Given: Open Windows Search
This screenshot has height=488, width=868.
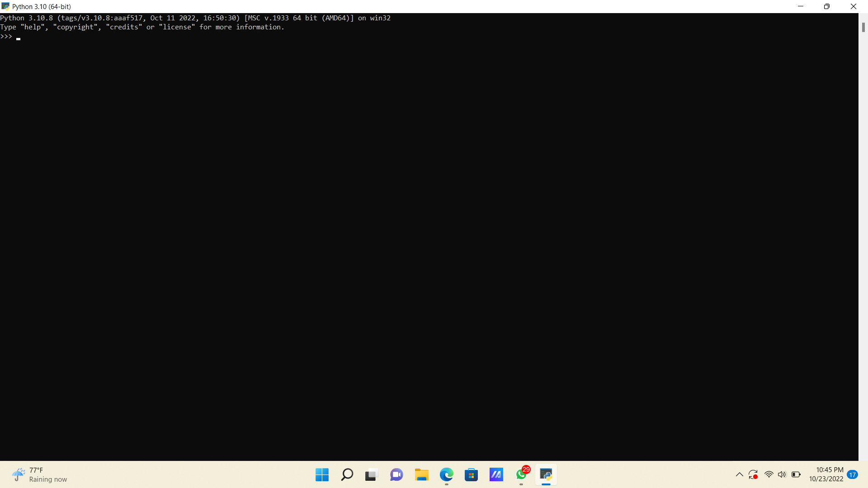Looking at the screenshot, I should [x=347, y=474].
